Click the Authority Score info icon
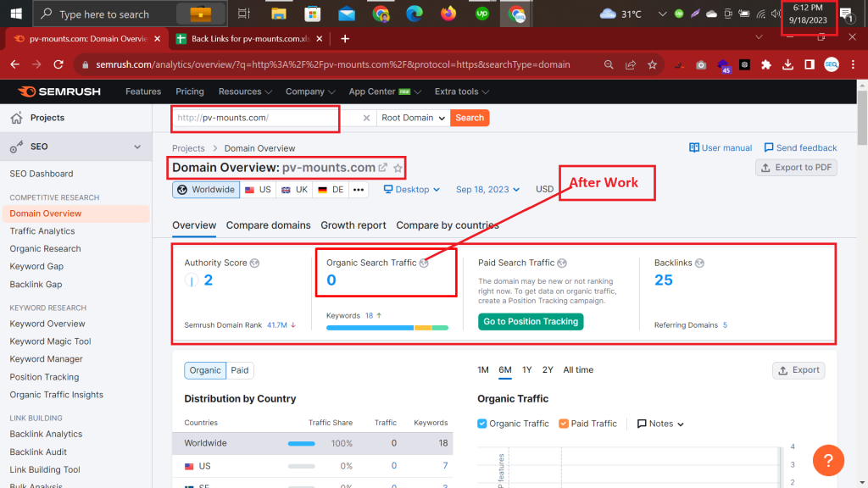 point(254,263)
